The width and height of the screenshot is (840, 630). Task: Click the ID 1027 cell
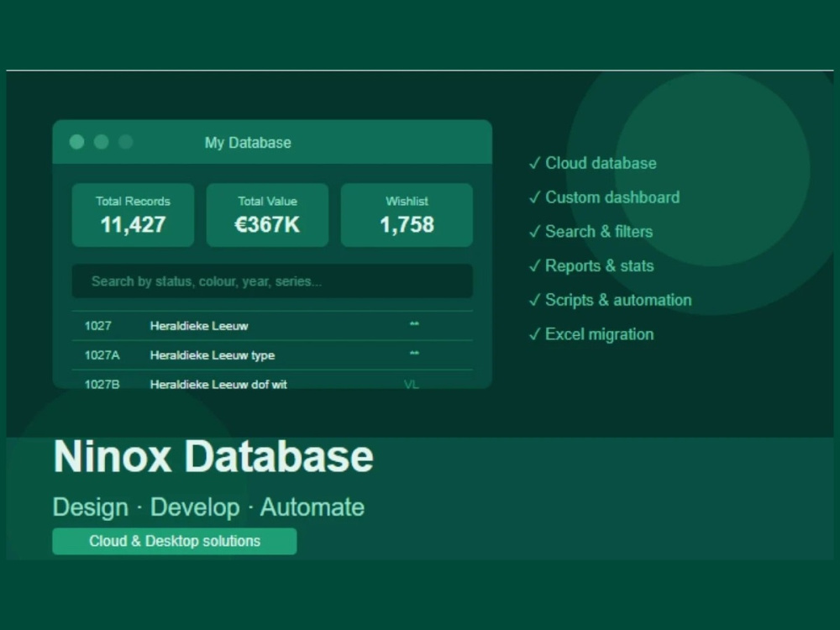pos(98,326)
